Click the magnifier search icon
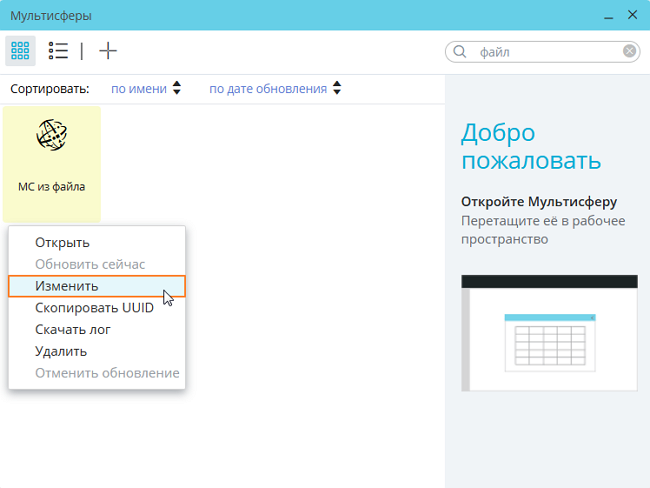This screenshot has width=650, height=488. point(460,52)
